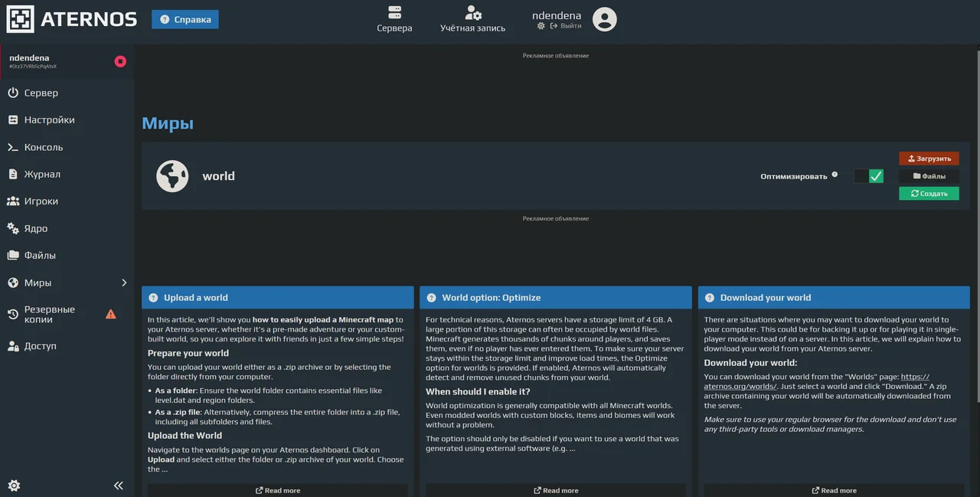The width and height of the screenshot is (980, 497).
Task: Click the green Создать button
Action: click(x=929, y=194)
